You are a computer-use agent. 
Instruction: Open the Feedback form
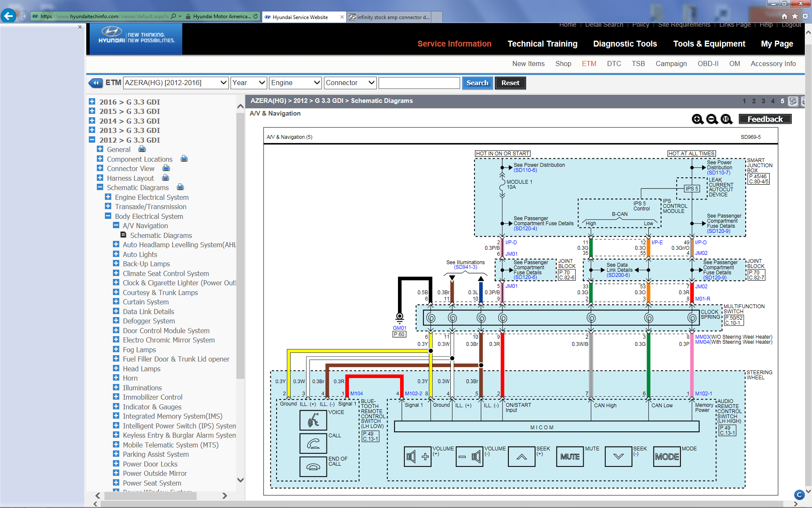(765, 119)
